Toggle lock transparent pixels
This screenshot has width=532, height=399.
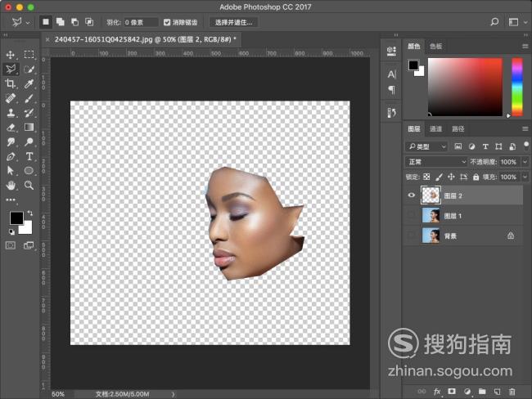tap(426, 177)
